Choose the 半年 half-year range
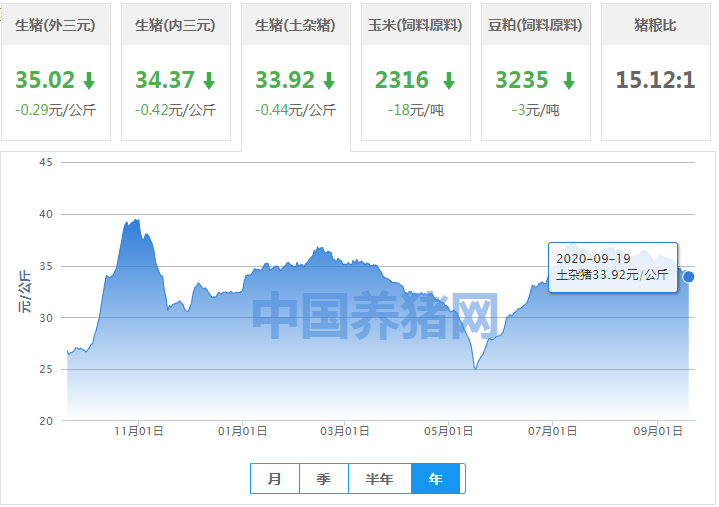The width and height of the screenshot is (719, 507). pos(380,479)
